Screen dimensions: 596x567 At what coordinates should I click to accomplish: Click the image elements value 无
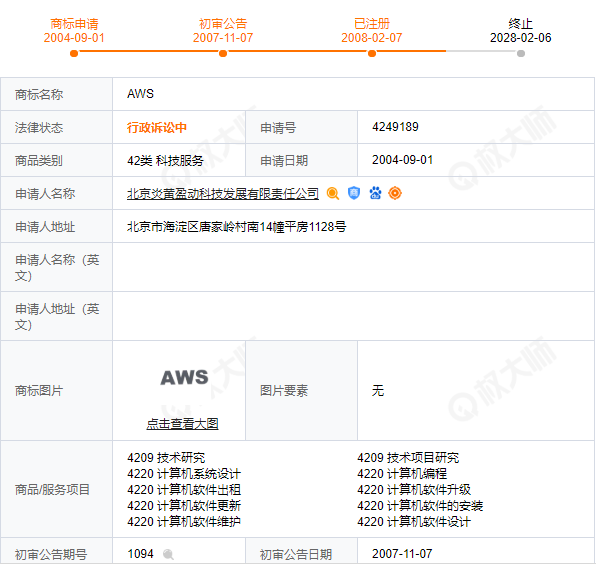[x=378, y=391]
